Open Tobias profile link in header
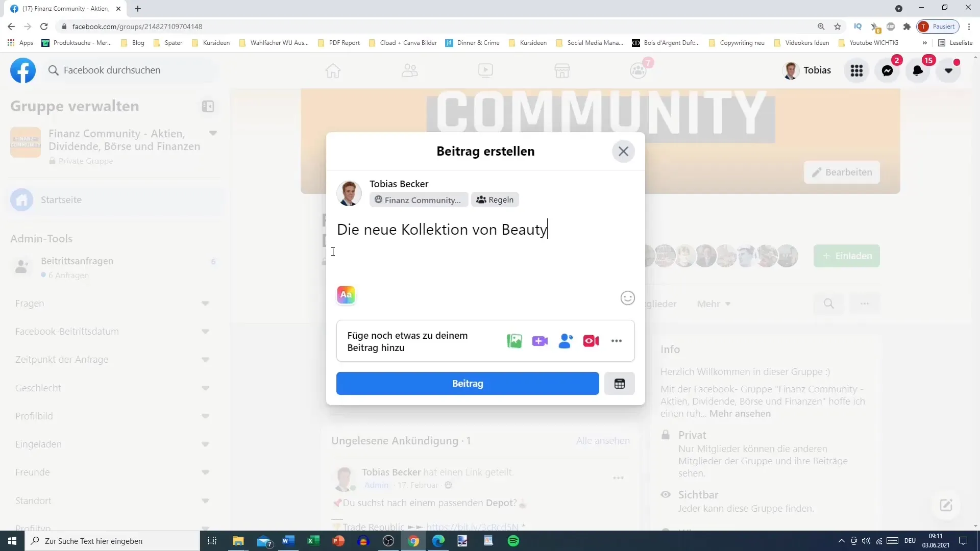The width and height of the screenshot is (980, 551). point(807,70)
